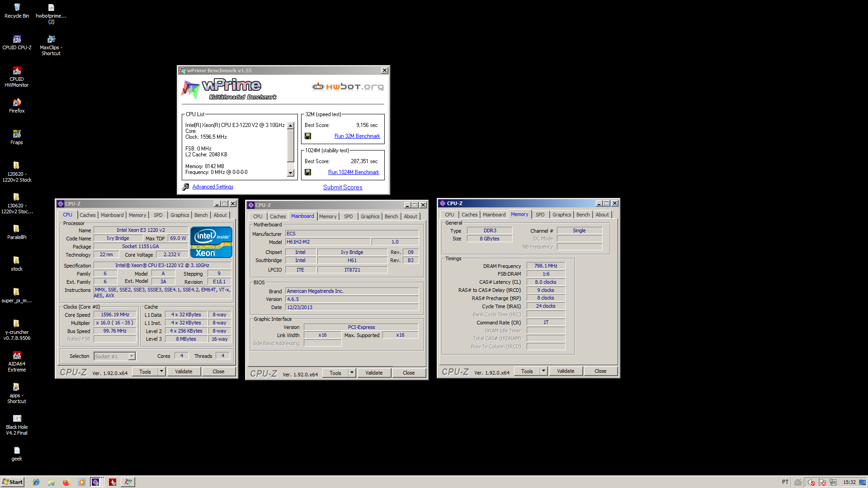The width and height of the screenshot is (868, 488).
Task: Switch to CPU tab in right CPU-Z window
Action: point(449,215)
